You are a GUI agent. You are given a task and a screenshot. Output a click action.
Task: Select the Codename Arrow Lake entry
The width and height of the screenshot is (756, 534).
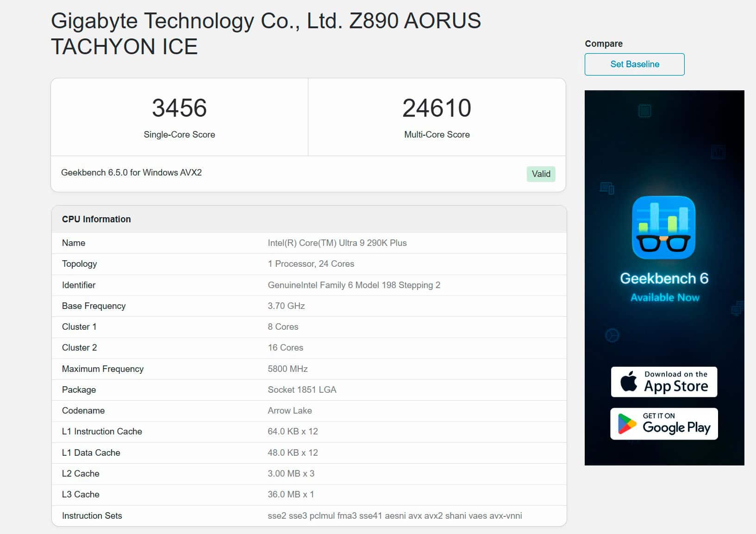(290, 410)
